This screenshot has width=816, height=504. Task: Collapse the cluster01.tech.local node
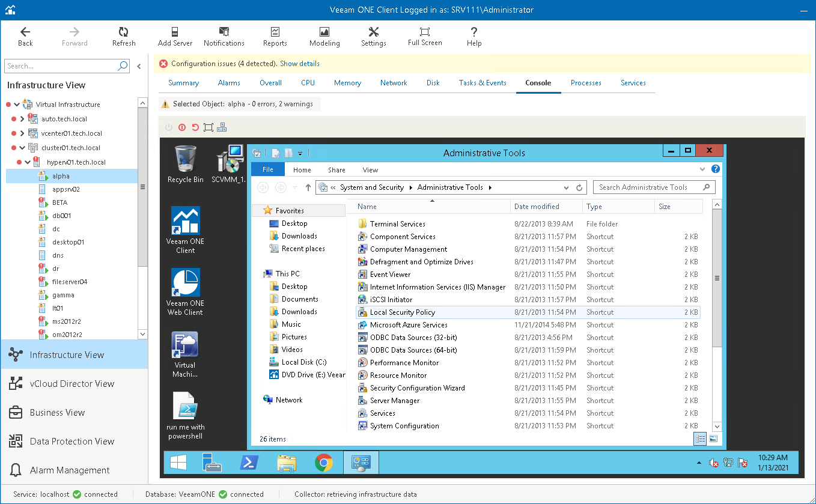tap(22, 148)
